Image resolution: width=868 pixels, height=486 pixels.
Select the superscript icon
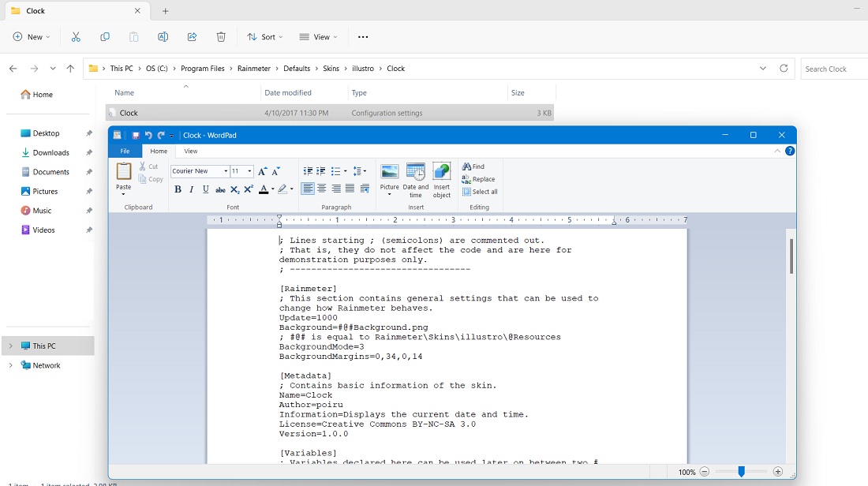[x=248, y=189]
